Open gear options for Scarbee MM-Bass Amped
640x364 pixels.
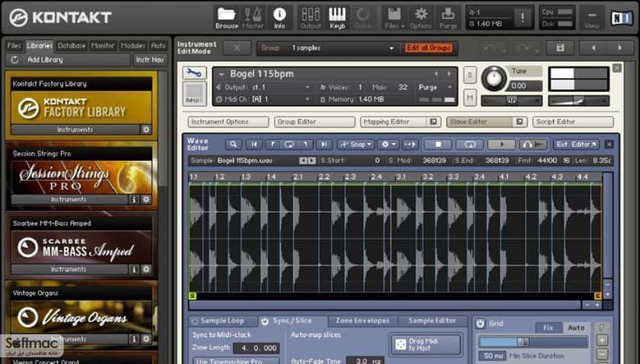click(x=146, y=270)
